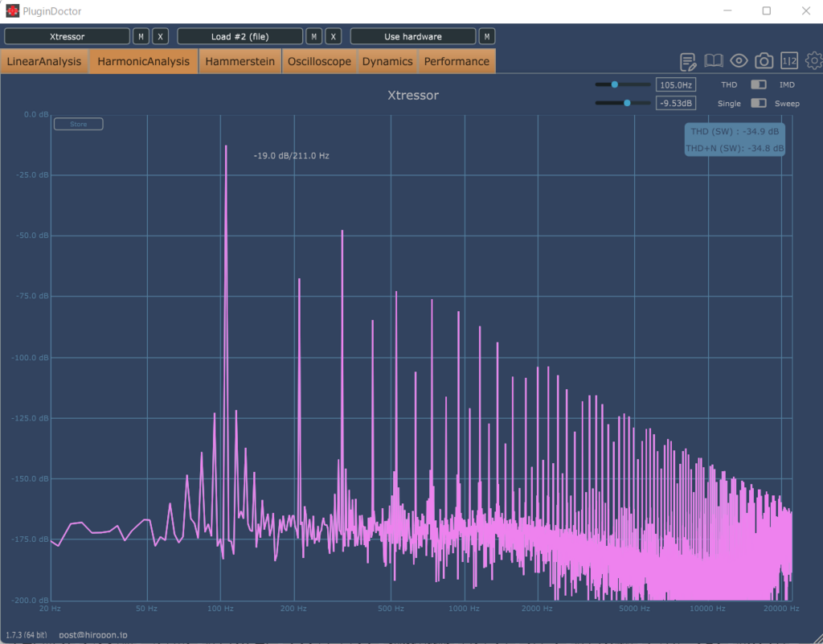Toggle M button next to Use hardware
This screenshot has height=644, width=823.
pos(486,36)
